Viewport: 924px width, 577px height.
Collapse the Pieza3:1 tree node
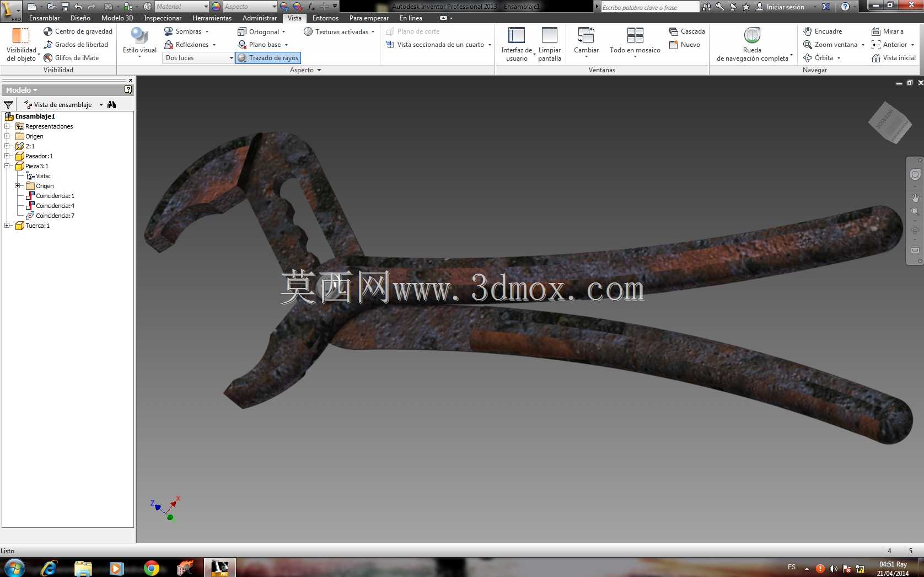[x=7, y=166]
